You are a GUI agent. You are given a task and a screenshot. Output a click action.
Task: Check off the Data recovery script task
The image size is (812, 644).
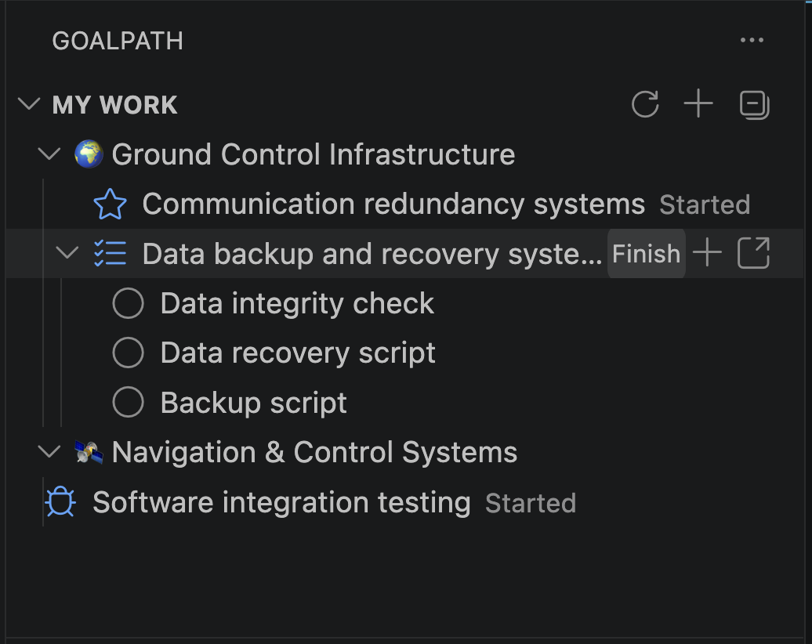coord(128,353)
